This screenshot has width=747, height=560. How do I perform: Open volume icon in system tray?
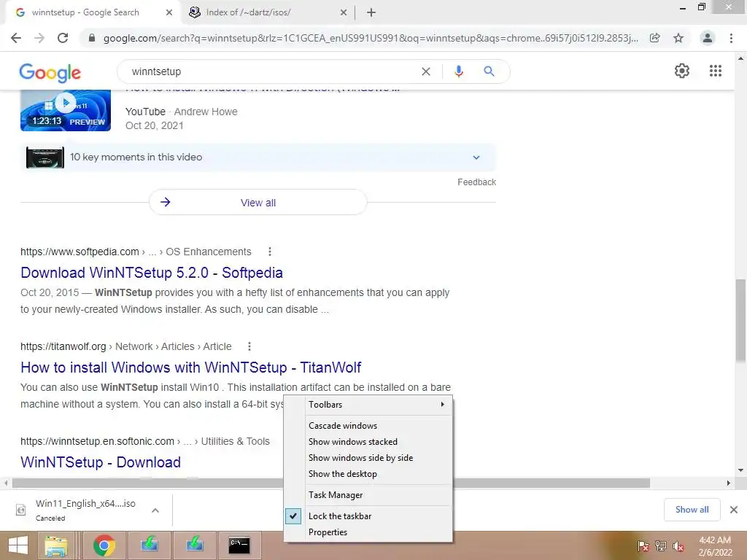pos(678,546)
